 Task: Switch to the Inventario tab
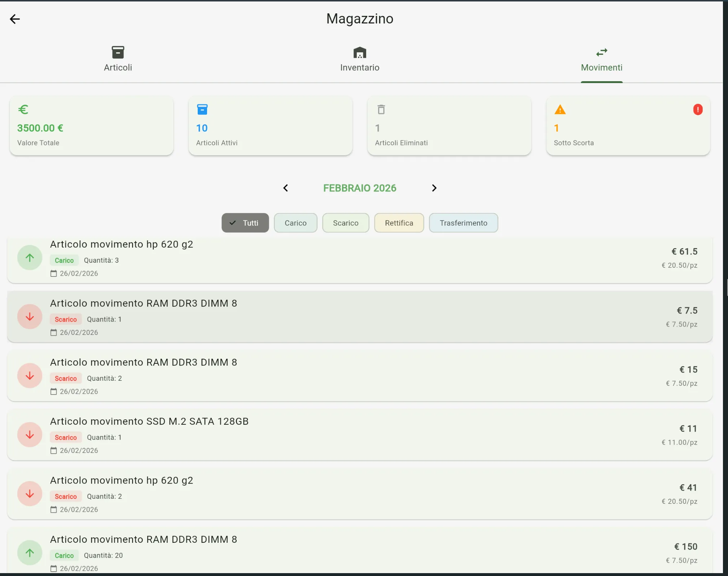tap(360, 60)
